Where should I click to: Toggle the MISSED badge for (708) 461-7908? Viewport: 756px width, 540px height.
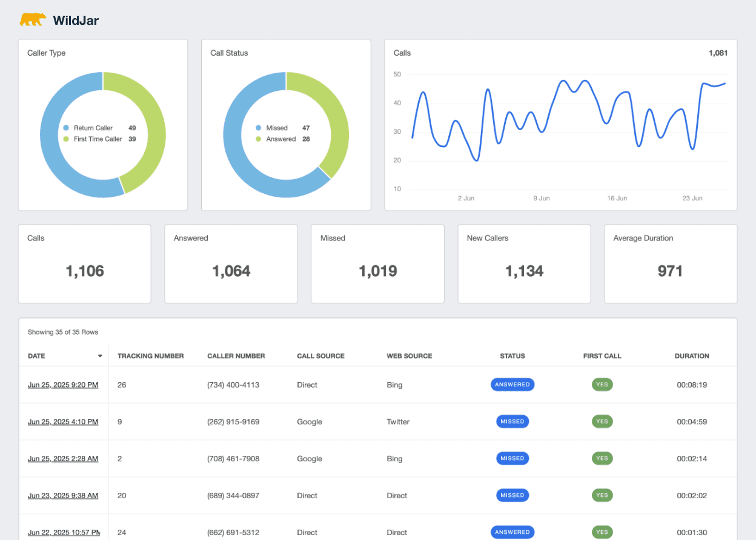(x=512, y=458)
